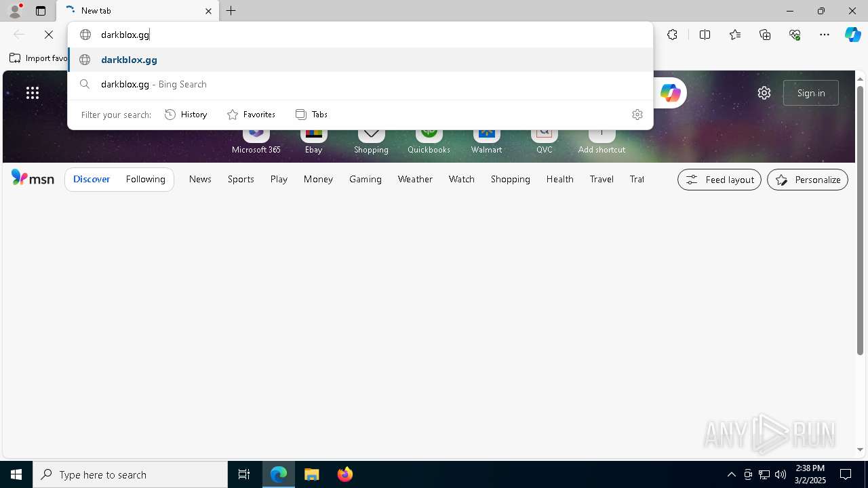Open the MSN apps grid launcher

[33, 93]
